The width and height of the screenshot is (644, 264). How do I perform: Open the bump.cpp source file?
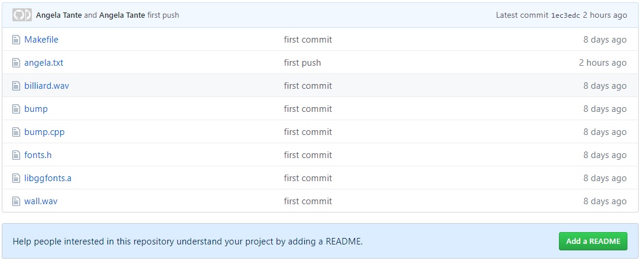pyautogui.click(x=44, y=132)
